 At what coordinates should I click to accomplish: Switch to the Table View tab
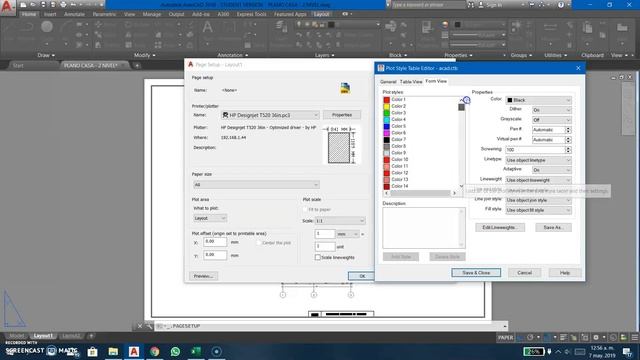pos(411,82)
